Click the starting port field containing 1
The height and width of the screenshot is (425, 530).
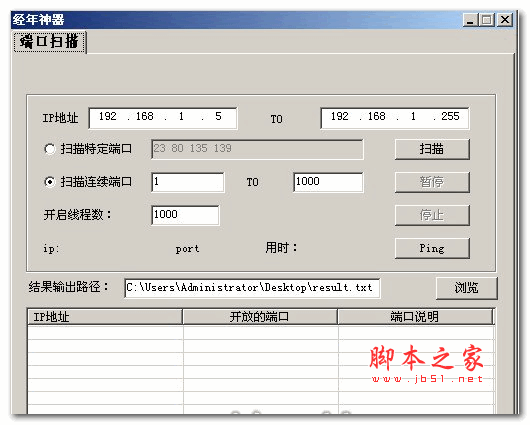[x=188, y=182]
